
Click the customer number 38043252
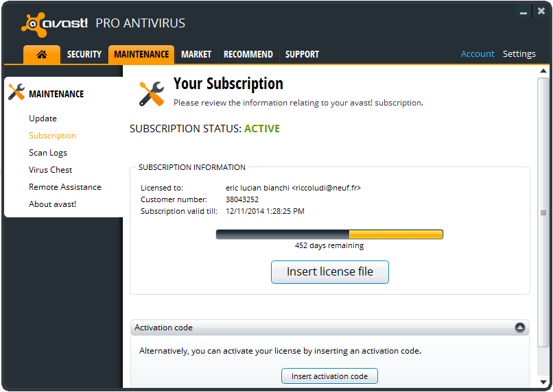point(242,199)
